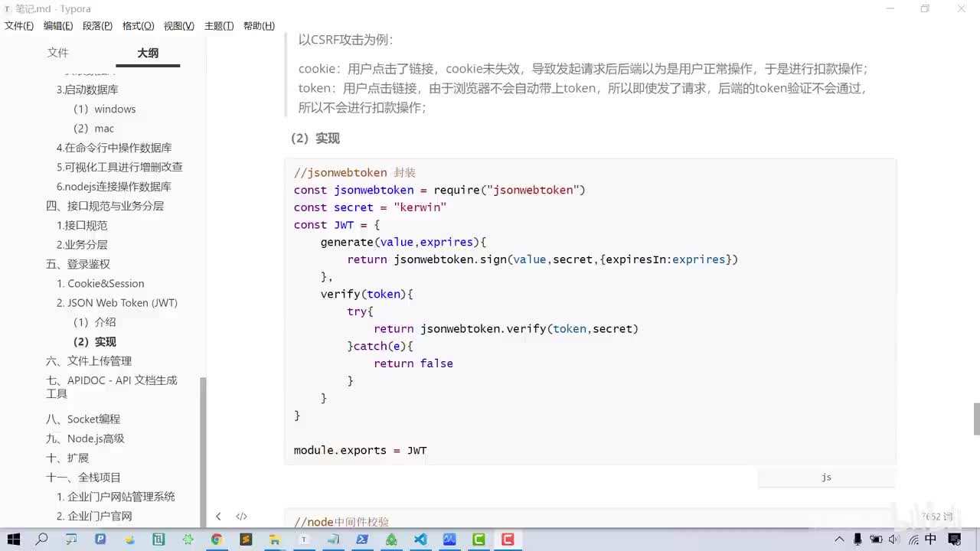Switch to the 大纲 sidebar tab
Viewport: 980px width, 551px height.
click(148, 53)
